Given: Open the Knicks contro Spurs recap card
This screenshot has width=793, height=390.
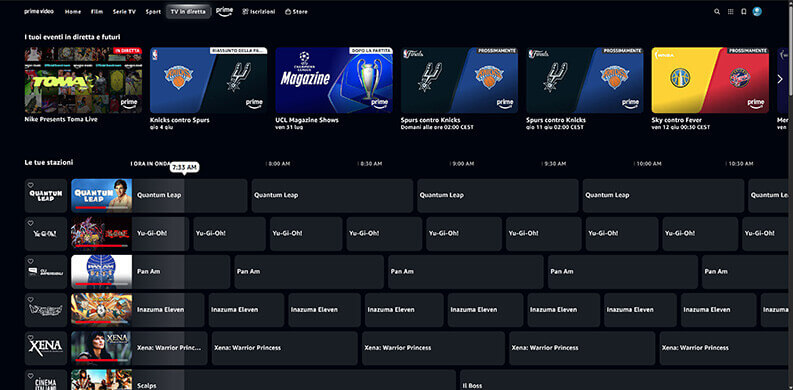Looking at the screenshot, I should (x=208, y=80).
